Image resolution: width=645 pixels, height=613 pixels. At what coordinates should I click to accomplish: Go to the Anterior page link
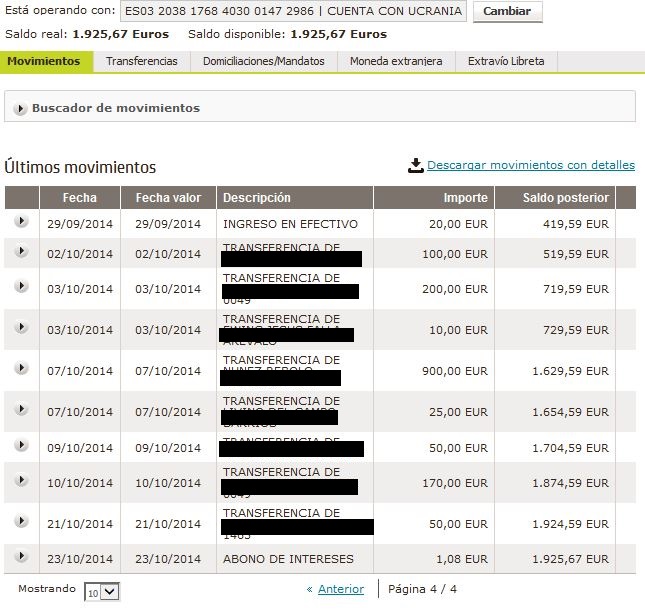coord(340,589)
